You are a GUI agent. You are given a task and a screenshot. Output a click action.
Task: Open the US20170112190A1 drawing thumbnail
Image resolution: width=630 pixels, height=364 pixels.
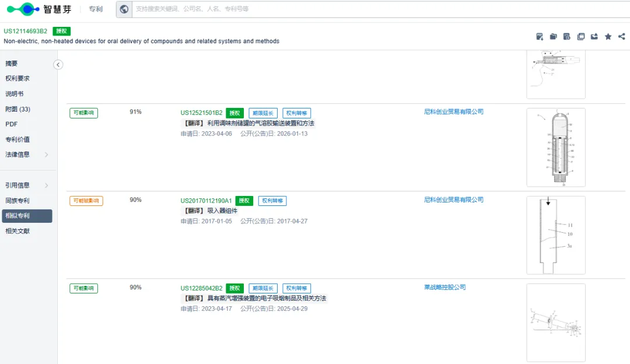[556, 235]
